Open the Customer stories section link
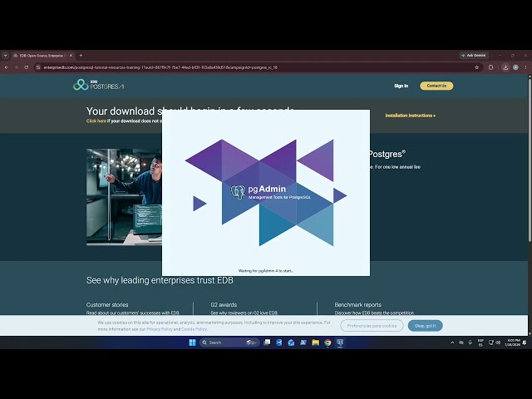 tap(107, 305)
